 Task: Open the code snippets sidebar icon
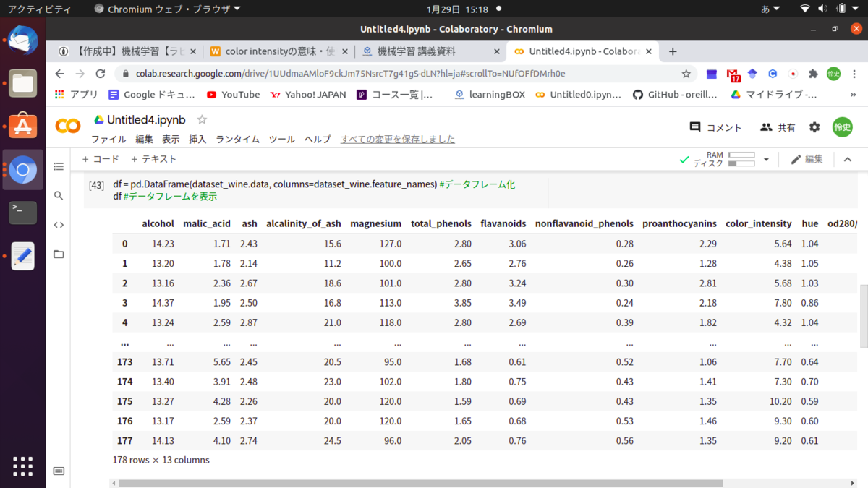pyautogui.click(x=59, y=225)
